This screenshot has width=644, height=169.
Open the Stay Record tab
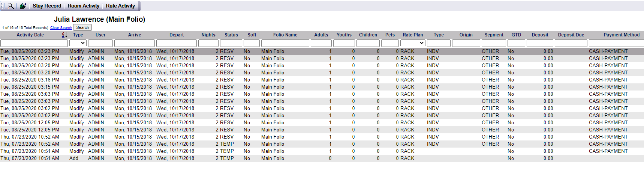[x=47, y=6]
